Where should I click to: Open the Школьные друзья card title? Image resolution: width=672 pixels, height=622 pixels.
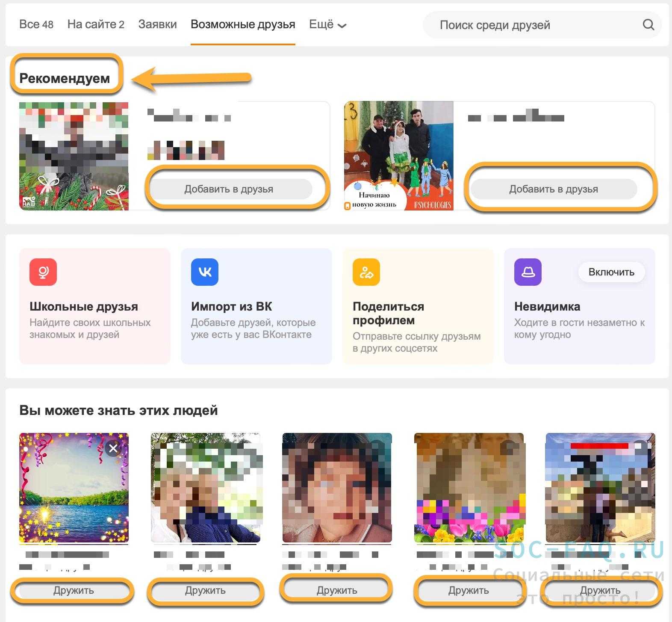point(84,307)
